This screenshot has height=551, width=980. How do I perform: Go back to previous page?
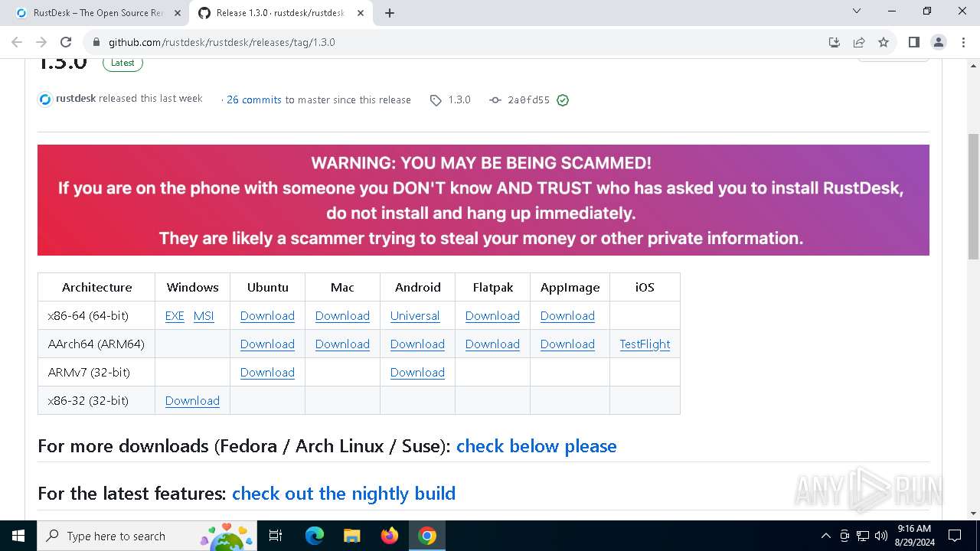[17, 42]
